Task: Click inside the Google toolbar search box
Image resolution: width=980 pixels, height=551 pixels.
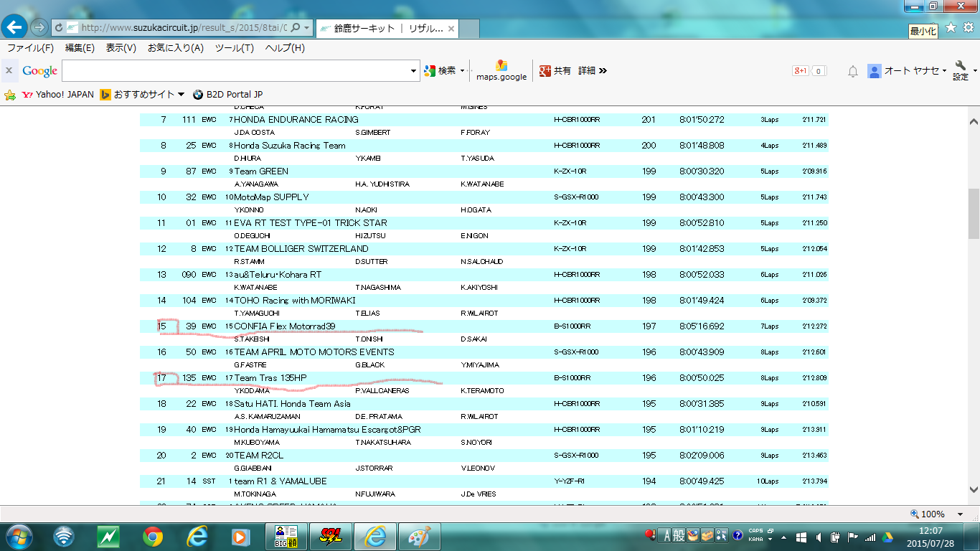Action: click(x=235, y=70)
